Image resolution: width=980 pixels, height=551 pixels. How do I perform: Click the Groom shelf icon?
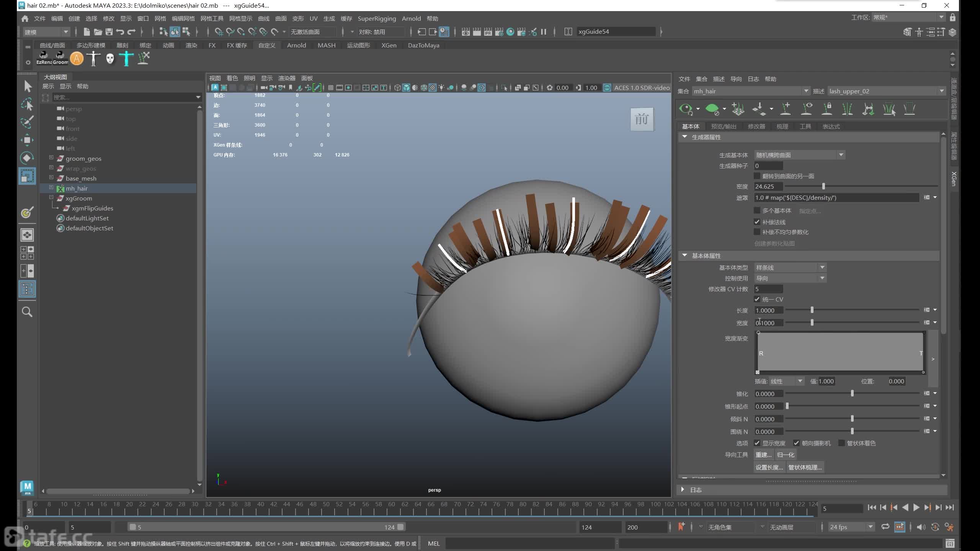pos(60,58)
